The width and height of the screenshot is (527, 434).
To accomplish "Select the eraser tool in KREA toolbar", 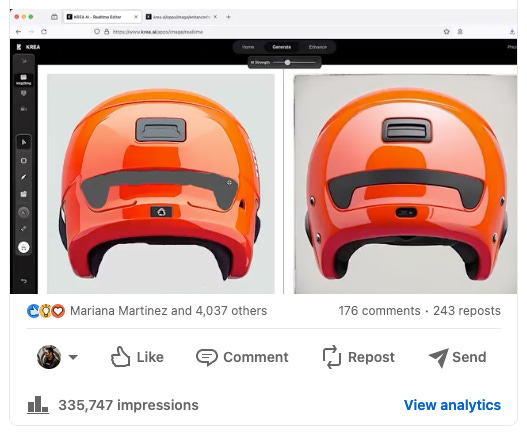I will pos(24,229).
